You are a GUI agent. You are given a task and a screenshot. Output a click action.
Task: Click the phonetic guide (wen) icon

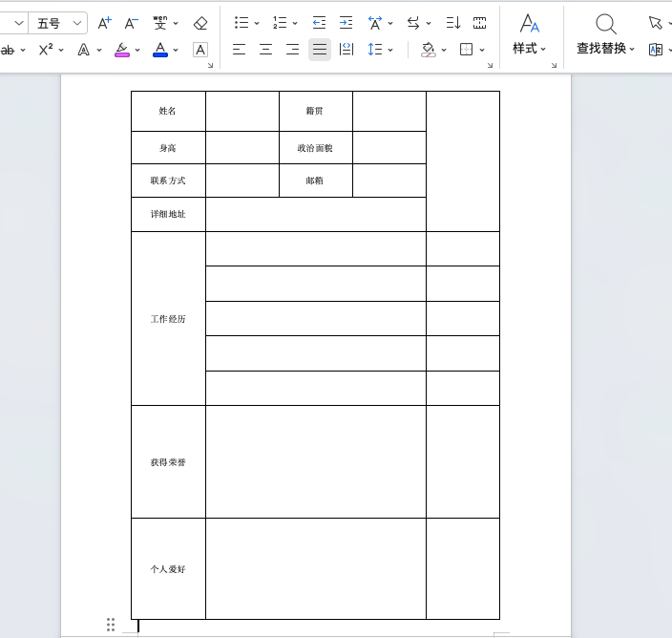(x=160, y=23)
